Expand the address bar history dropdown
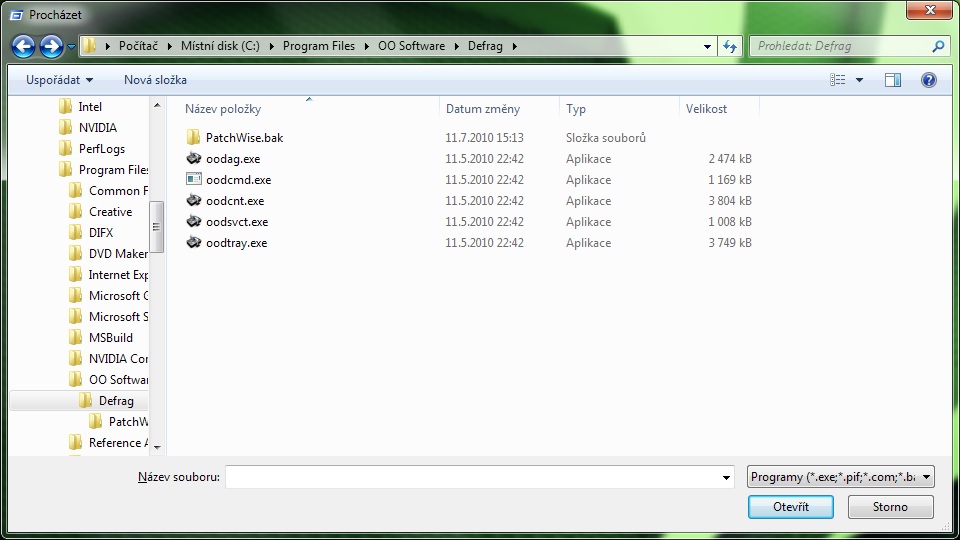Viewport: 960px width, 540px height. click(707, 46)
